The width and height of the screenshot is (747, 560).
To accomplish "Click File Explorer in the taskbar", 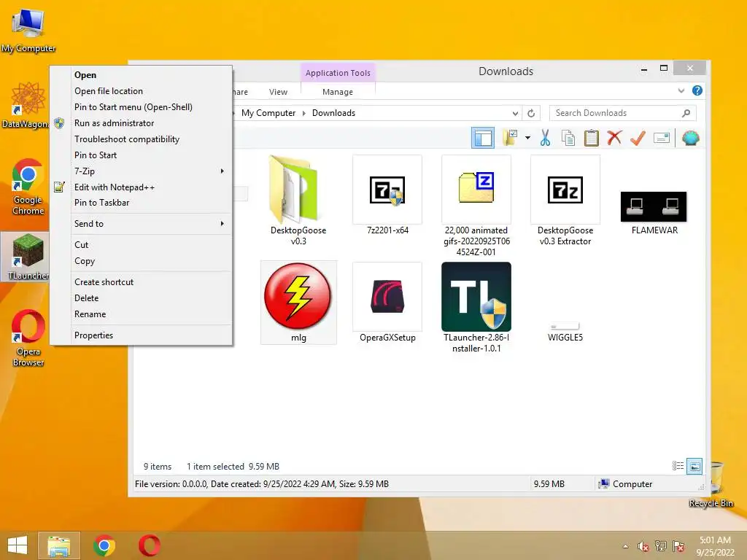I will 58,545.
